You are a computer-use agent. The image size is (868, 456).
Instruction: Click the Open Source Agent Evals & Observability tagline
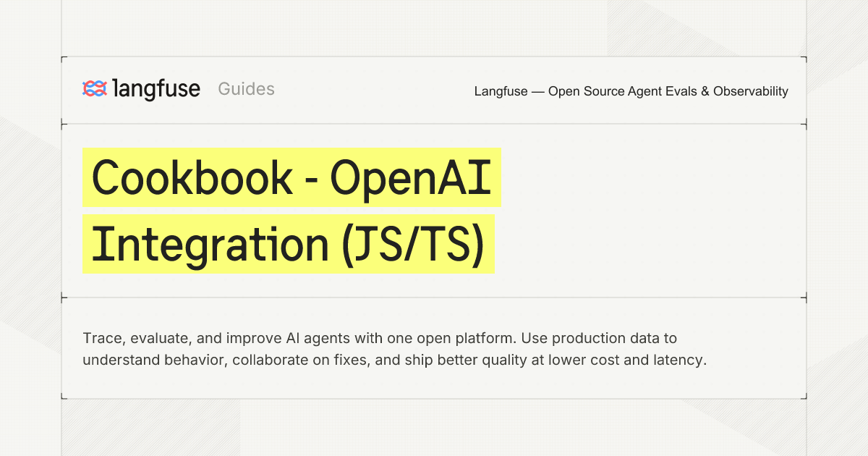(631, 91)
